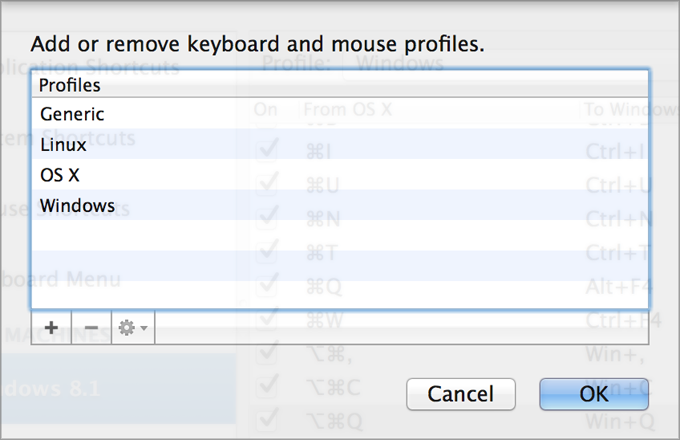The width and height of the screenshot is (680, 440).
Task: Toggle the faded ⌥⌘Q shortcut checkbox
Action: [x=266, y=420]
